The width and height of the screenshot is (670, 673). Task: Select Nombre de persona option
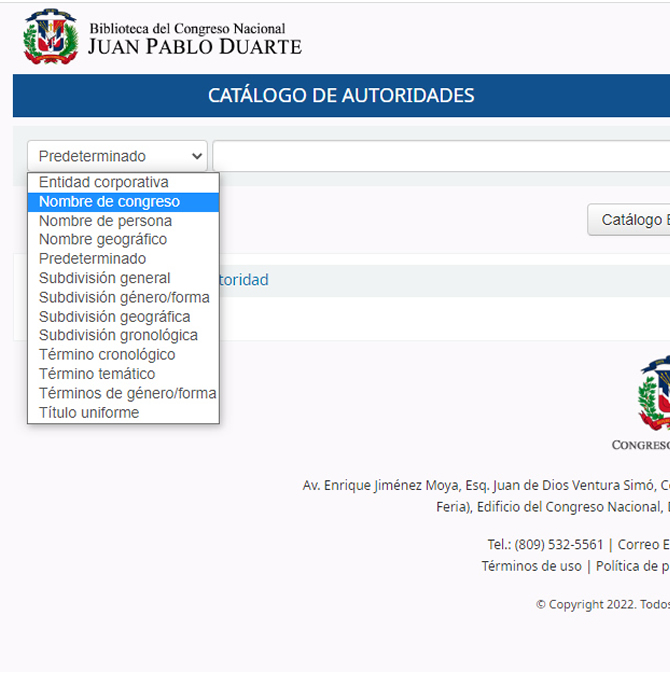123,221
